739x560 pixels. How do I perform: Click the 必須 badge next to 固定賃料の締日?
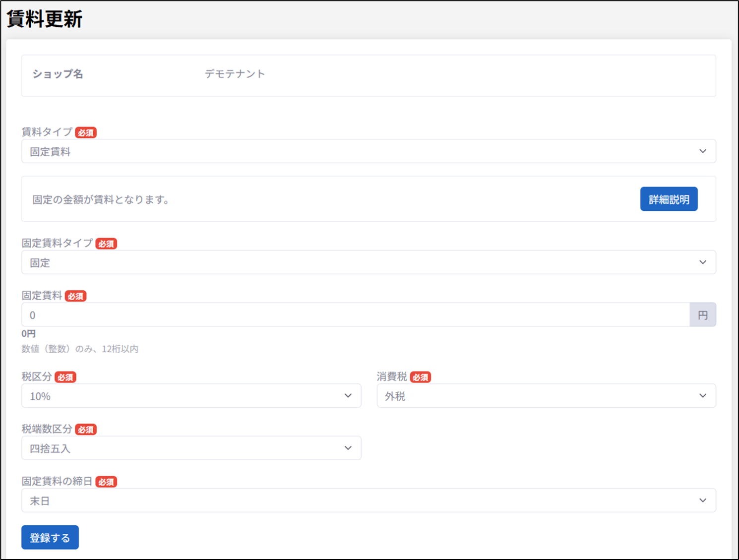click(x=106, y=482)
